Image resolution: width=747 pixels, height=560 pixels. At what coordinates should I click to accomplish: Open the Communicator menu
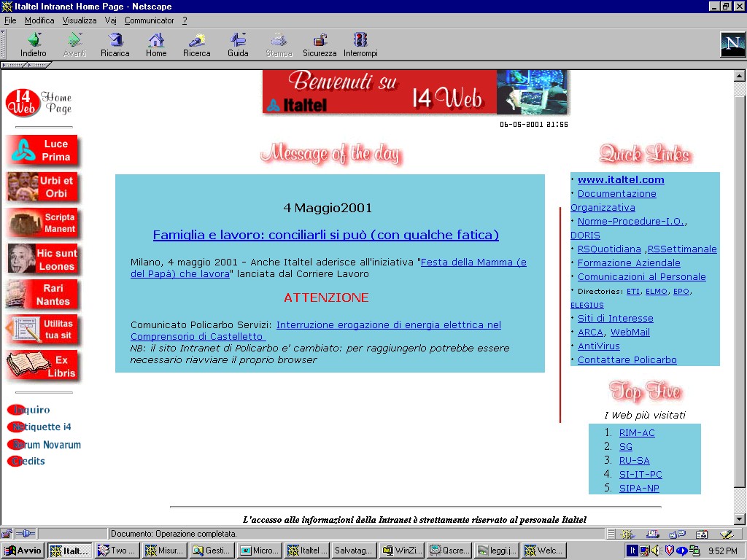(149, 20)
